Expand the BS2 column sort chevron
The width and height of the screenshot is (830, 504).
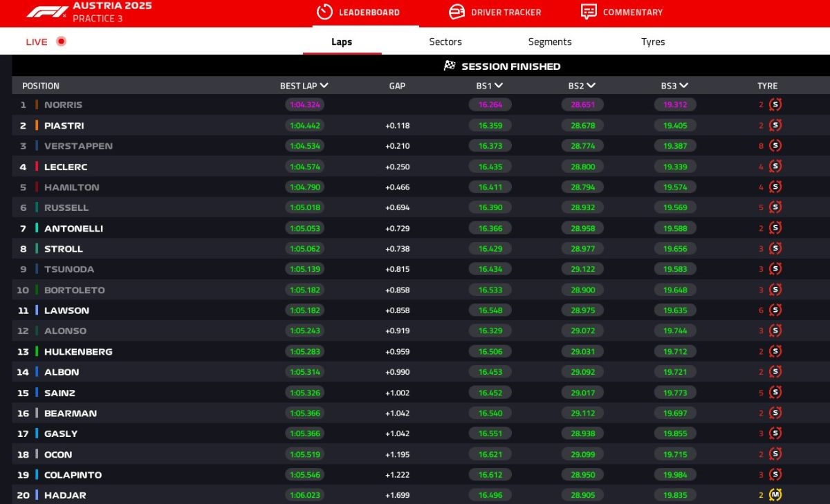tap(591, 86)
